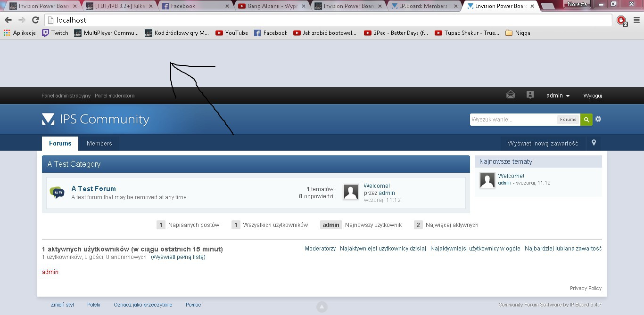
Task: Open advanced search gear icon
Action: [598, 119]
